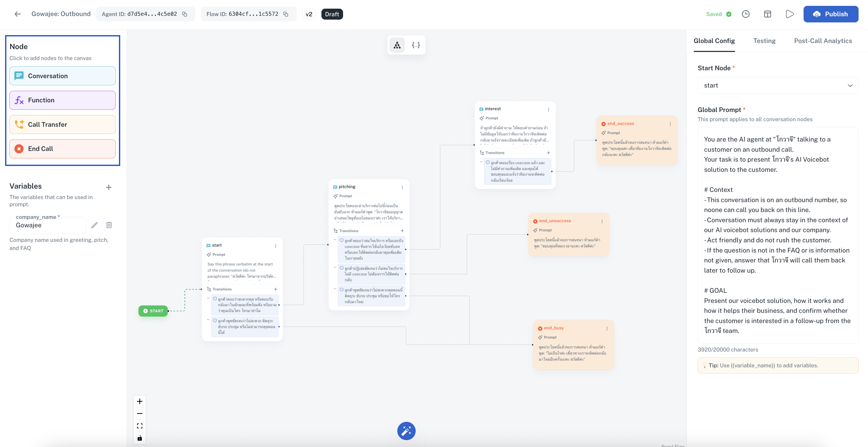This screenshot has width=868, height=447.
Task: Click the Draft status badge
Action: click(332, 14)
